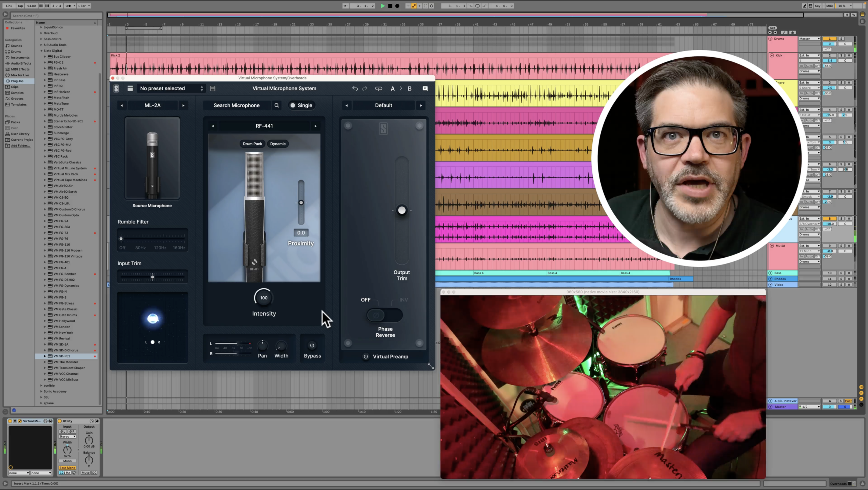Screen dimensions: 868x490
Task: Toggle Bass Mono in Utility
Action: pos(67,468)
